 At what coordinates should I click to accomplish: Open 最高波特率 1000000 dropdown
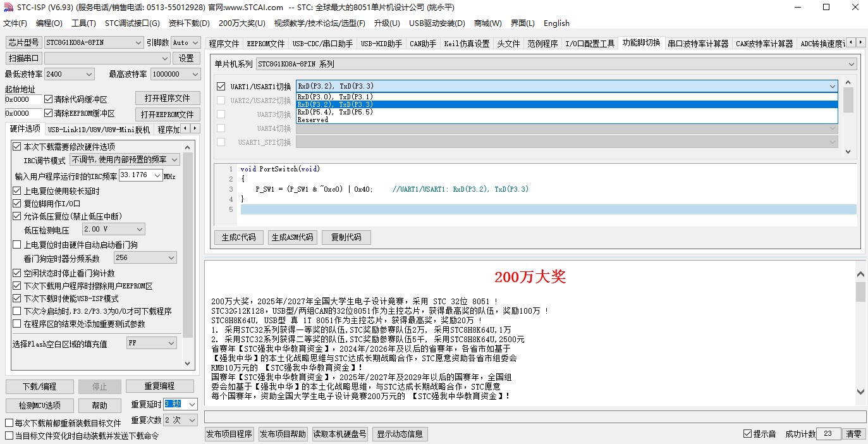[x=175, y=74]
